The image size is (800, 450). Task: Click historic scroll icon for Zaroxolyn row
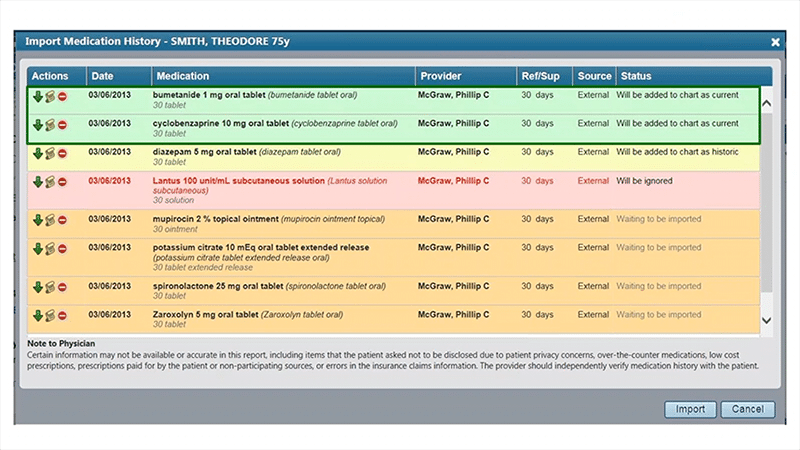(50, 316)
